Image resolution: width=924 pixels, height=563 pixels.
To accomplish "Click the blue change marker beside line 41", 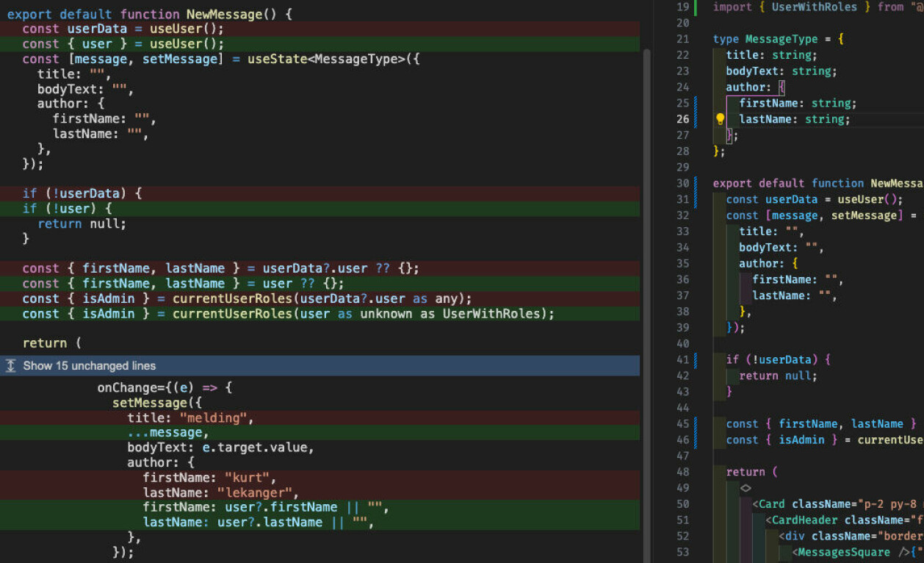I will tap(696, 359).
